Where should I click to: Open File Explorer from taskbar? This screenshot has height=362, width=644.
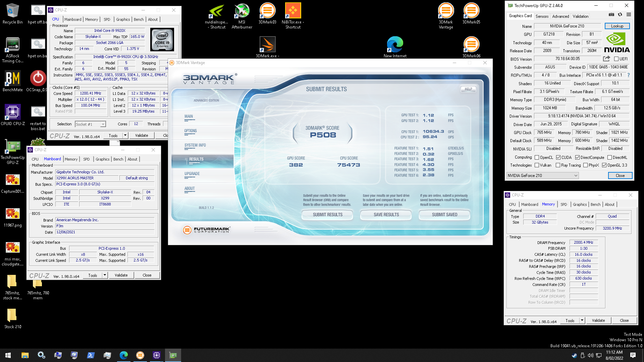[25, 355]
